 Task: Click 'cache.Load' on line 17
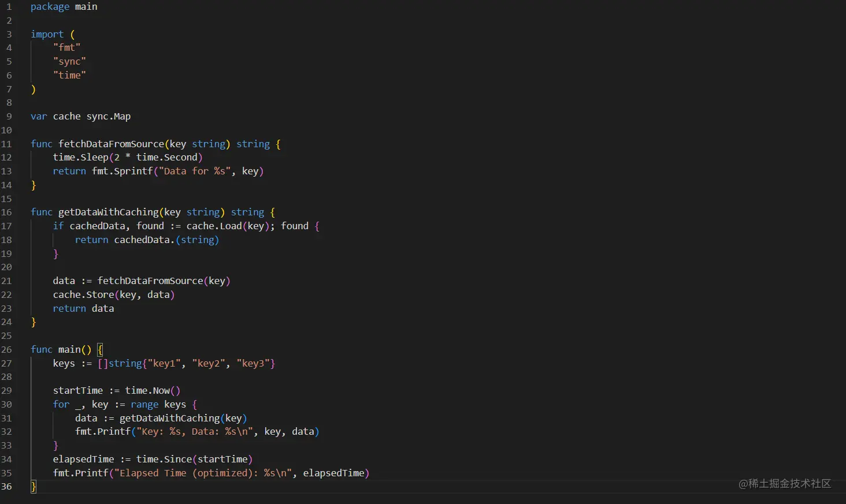coord(214,226)
